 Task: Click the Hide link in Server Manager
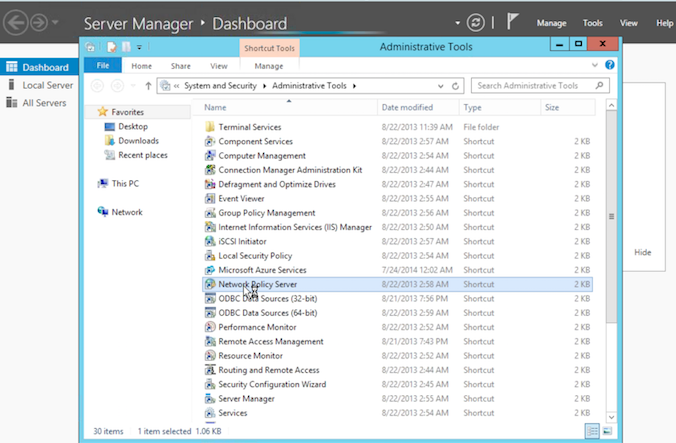pos(642,252)
